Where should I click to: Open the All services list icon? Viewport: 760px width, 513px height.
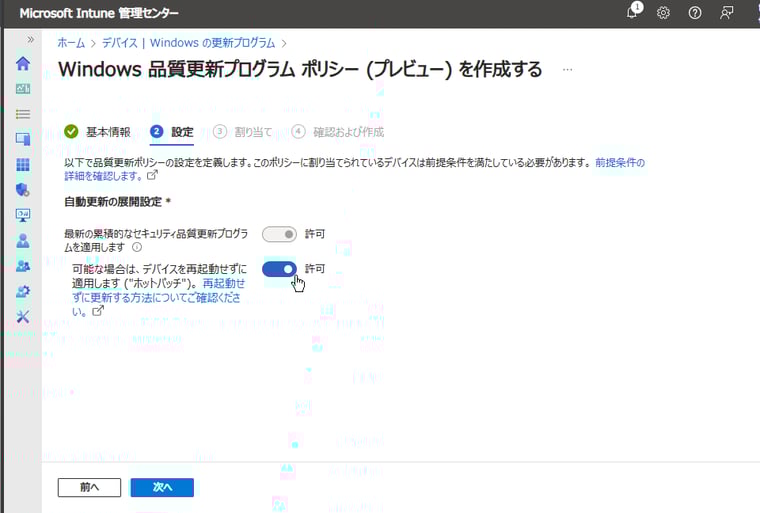pyautogui.click(x=23, y=114)
